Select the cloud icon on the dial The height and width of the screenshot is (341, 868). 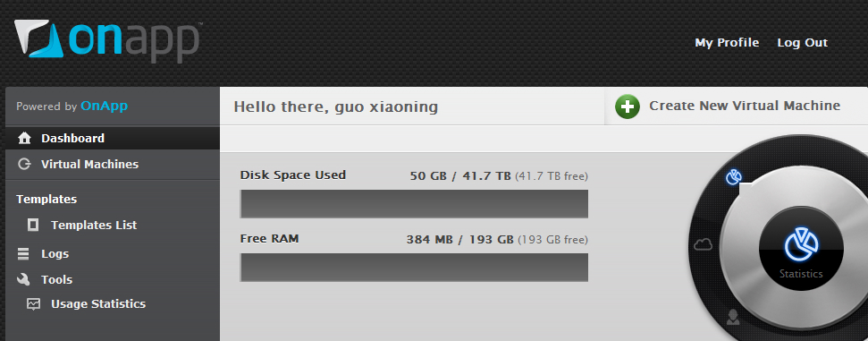[703, 244]
